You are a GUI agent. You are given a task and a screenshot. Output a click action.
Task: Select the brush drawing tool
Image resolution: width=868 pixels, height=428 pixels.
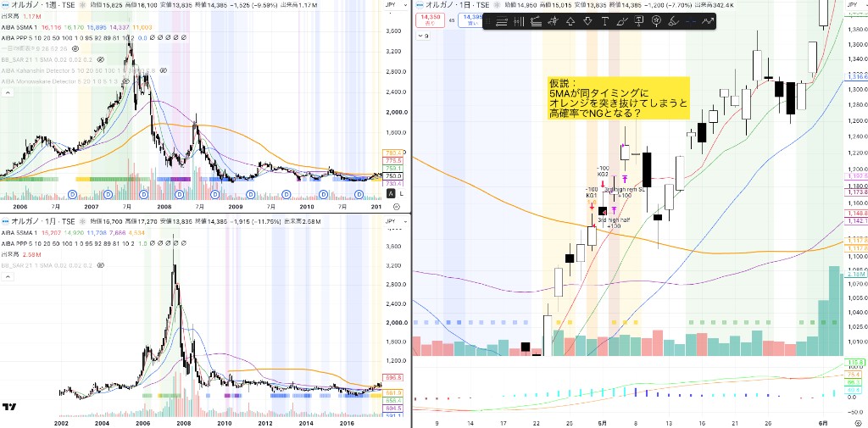click(x=621, y=21)
